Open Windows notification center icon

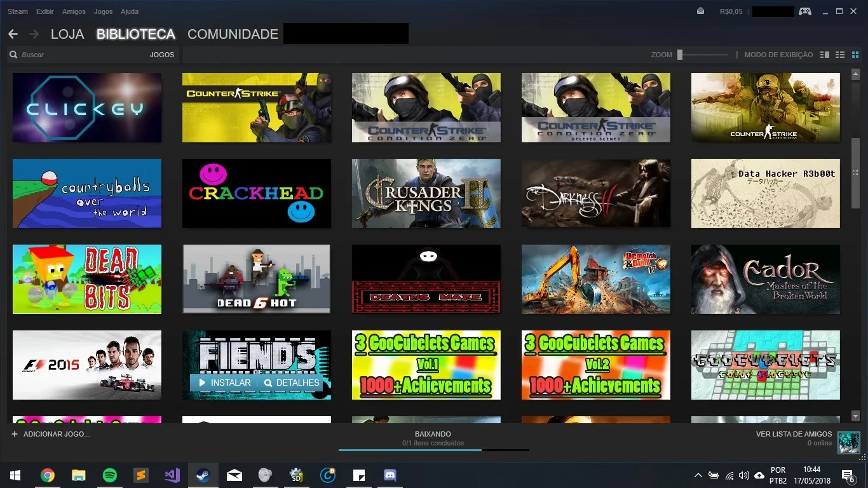click(x=848, y=475)
